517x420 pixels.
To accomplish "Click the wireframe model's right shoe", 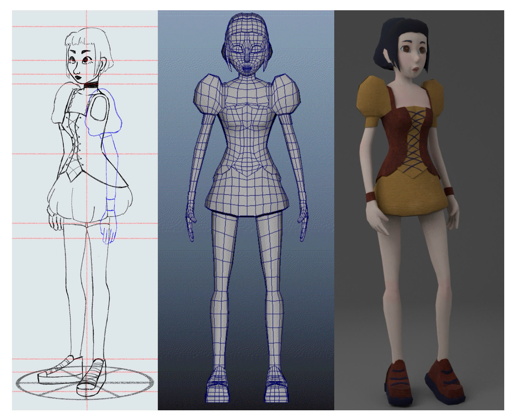I will pyautogui.click(x=276, y=390).
